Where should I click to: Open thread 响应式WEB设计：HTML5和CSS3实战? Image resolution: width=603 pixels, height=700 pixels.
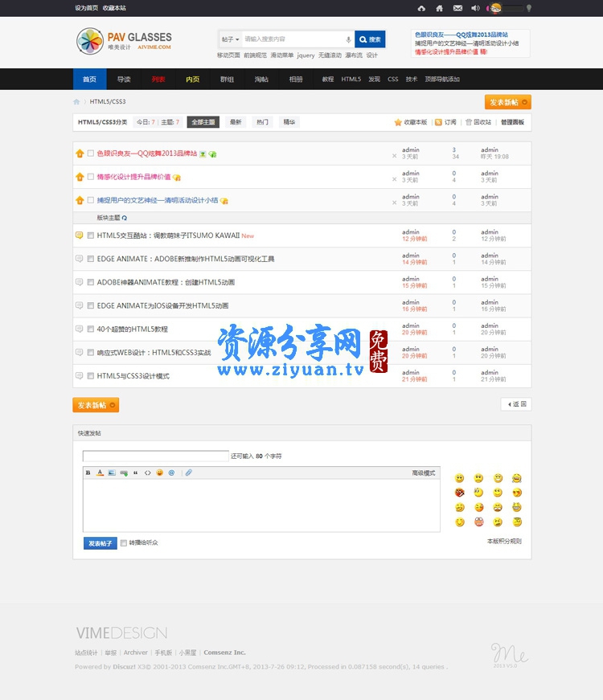pos(154,353)
